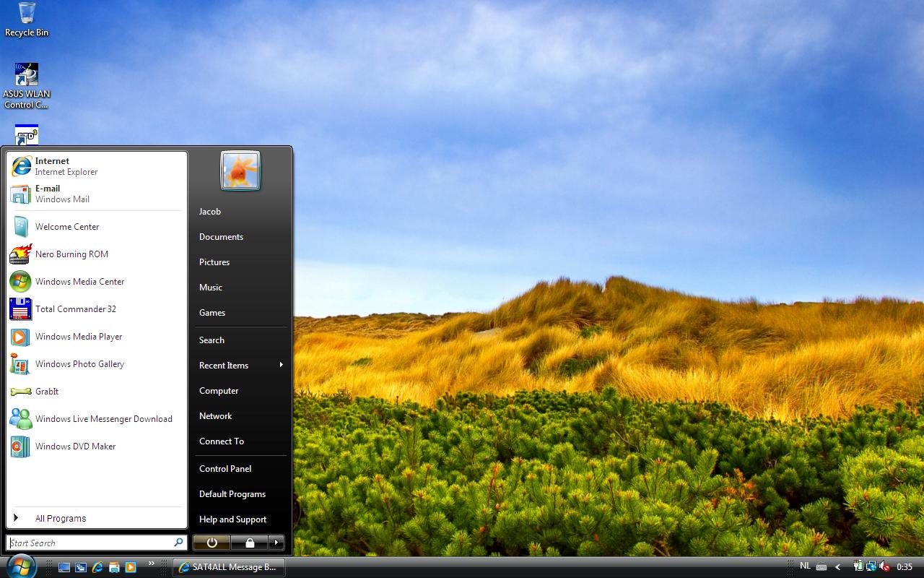
Task: Open Internet Explorer from Start menu
Action: click(97, 166)
